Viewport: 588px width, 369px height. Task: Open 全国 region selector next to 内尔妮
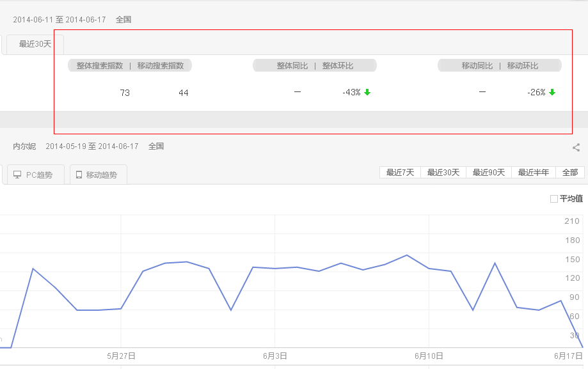coord(156,146)
